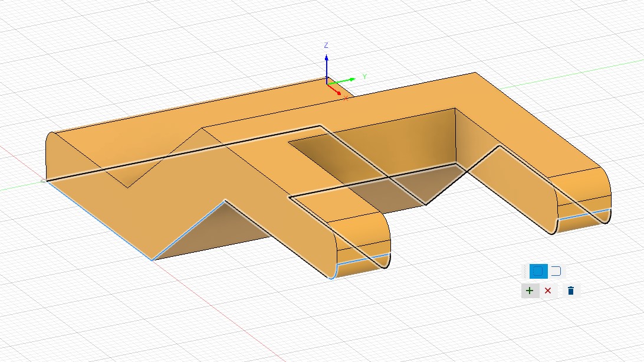Select the closed-loop selection mode icon

pyautogui.click(x=538, y=272)
